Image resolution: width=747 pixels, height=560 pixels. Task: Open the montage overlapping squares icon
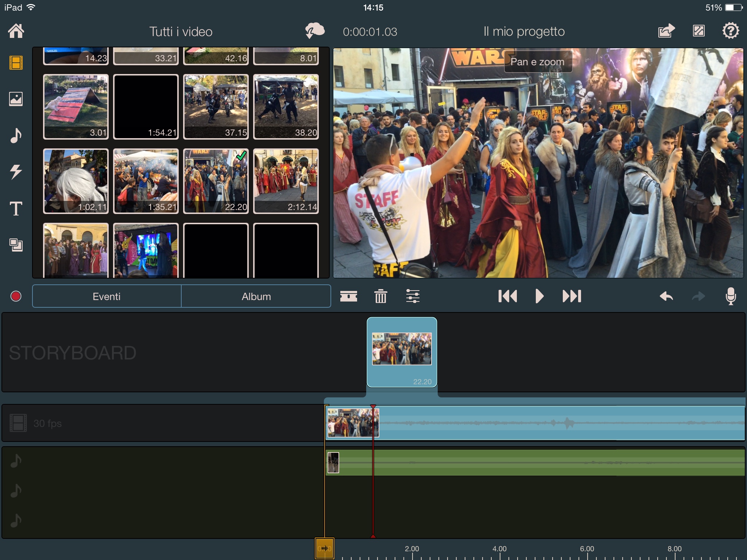(x=16, y=245)
